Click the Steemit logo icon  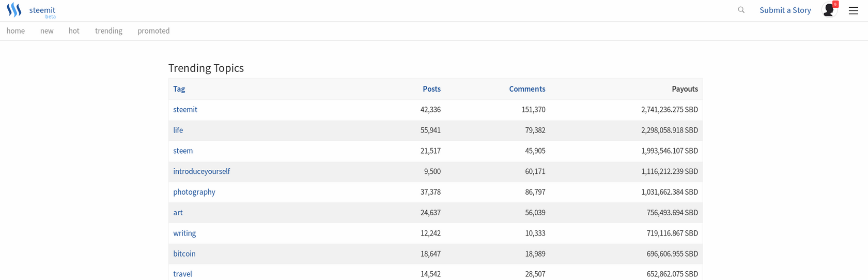14,10
